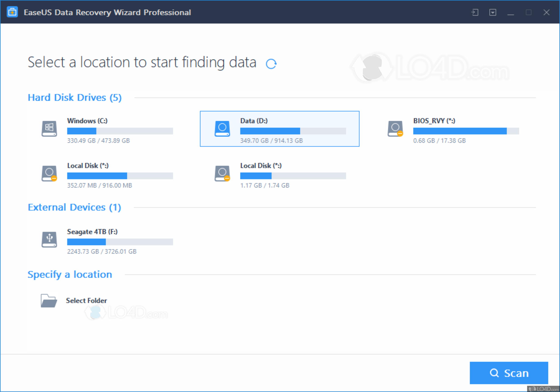Open the title bar dropdown menu icon
The image size is (560, 392).
492,12
